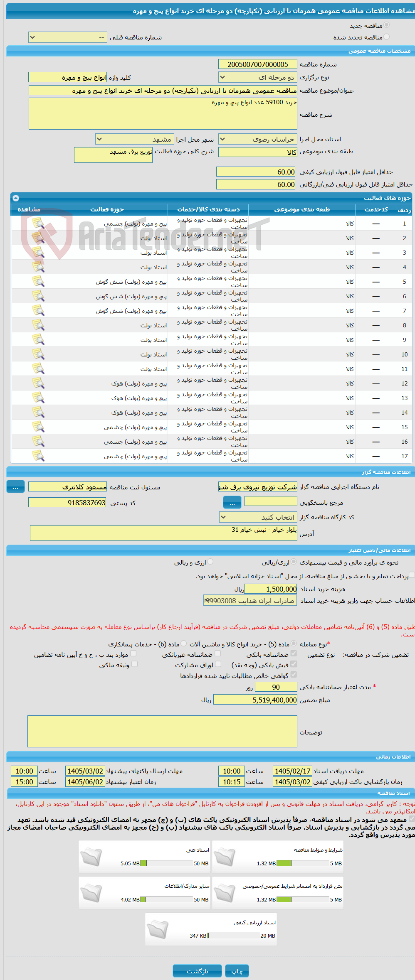415x980 pixels.
Task: Click the اسناد ارزیابی کیفی size progress bar
Action: 234,936
